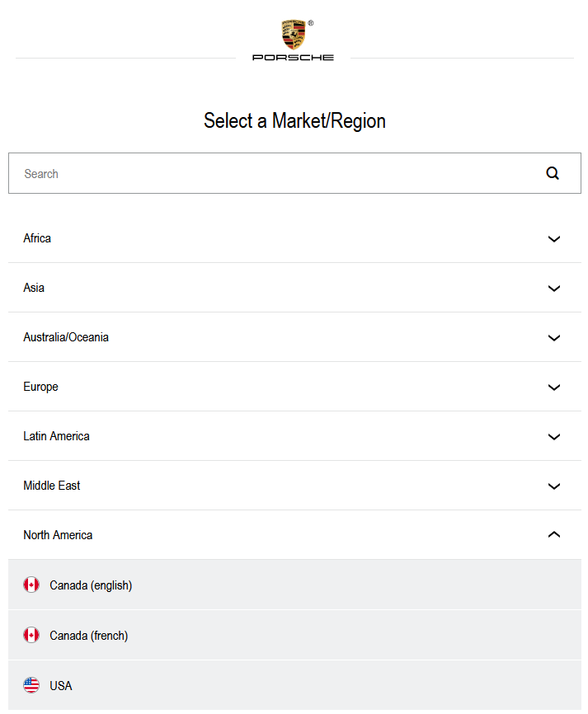Screen dimensions: 588x714
Task: Expand the Europe region chevron
Action: coord(554,388)
